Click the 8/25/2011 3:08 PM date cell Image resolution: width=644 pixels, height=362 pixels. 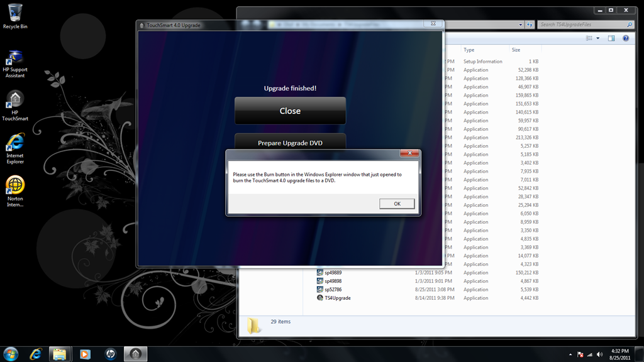pyautogui.click(x=433, y=289)
